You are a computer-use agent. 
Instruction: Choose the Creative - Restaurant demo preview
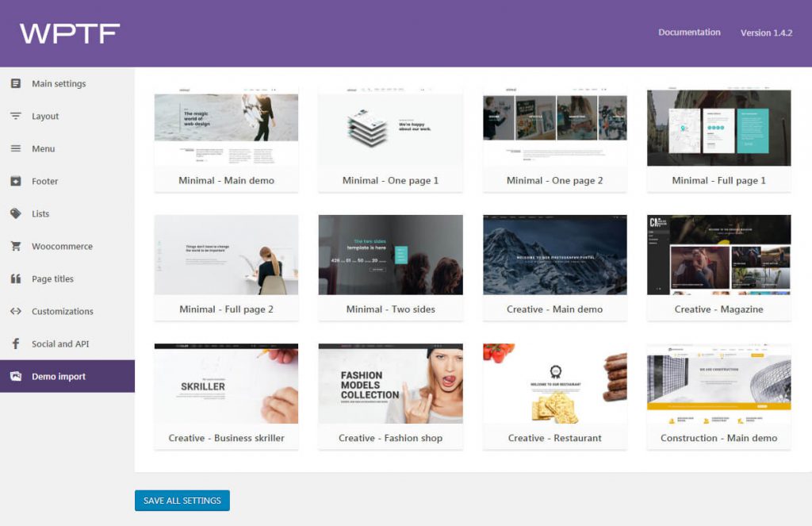click(554, 385)
